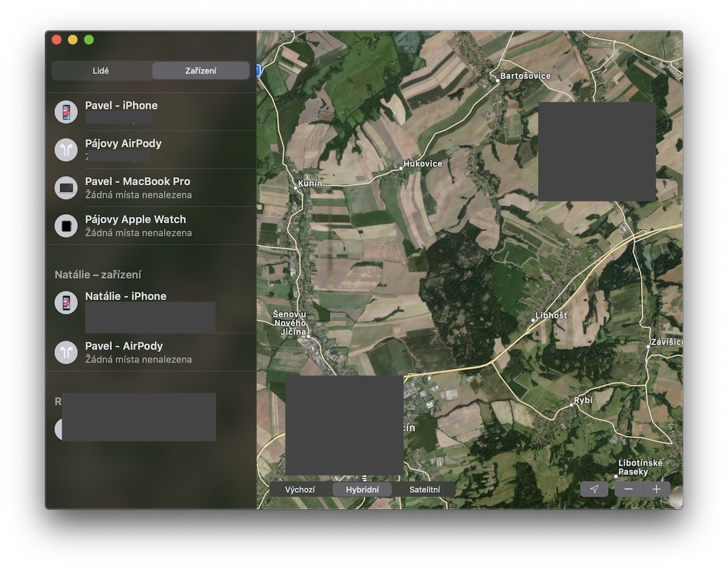This screenshot has height=569, width=728.
Task: Click the AirPods icon beside Pájovy AirPody
Action: [66, 149]
